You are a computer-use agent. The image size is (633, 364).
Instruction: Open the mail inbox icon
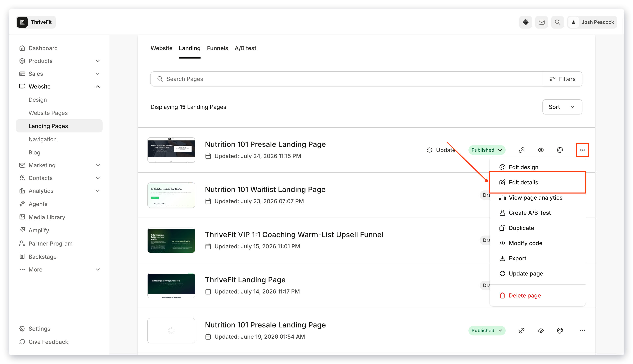point(541,22)
